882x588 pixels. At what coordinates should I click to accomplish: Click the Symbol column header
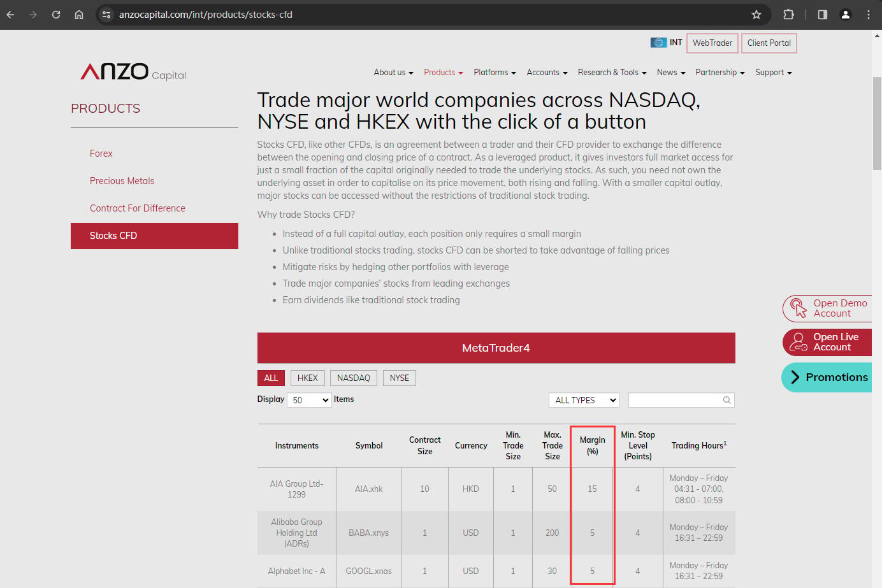[x=369, y=446]
